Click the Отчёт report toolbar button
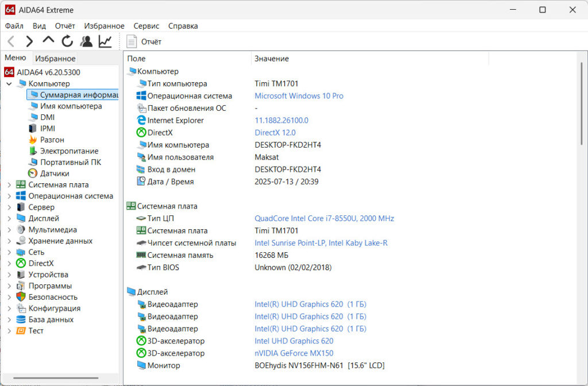The image size is (588, 386). click(144, 41)
